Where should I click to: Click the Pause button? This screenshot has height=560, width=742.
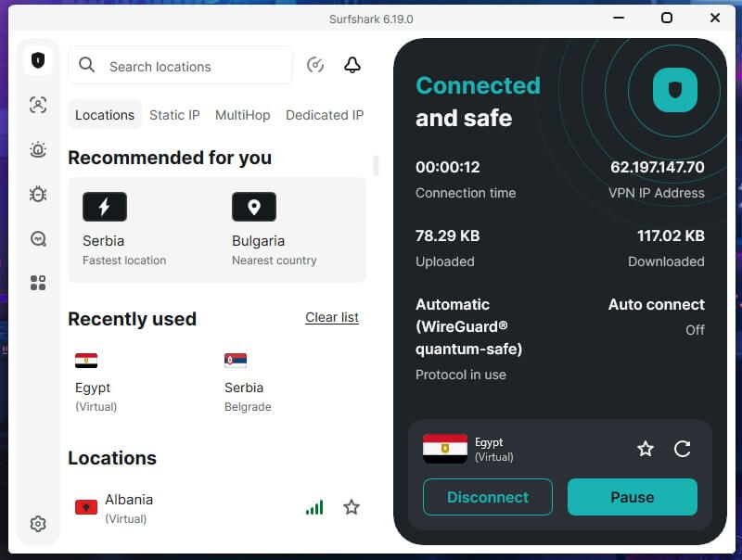click(x=633, y=497)
